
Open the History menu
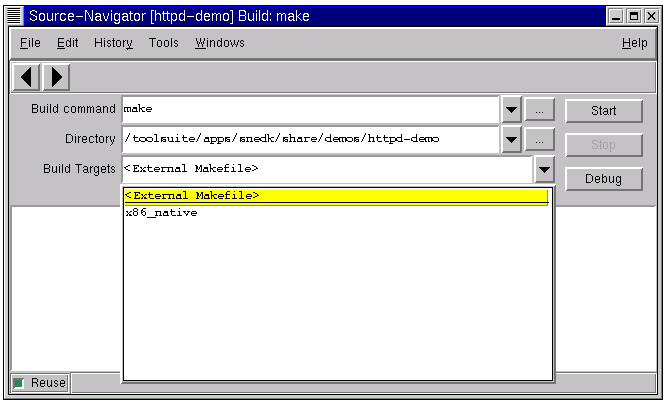113,43
